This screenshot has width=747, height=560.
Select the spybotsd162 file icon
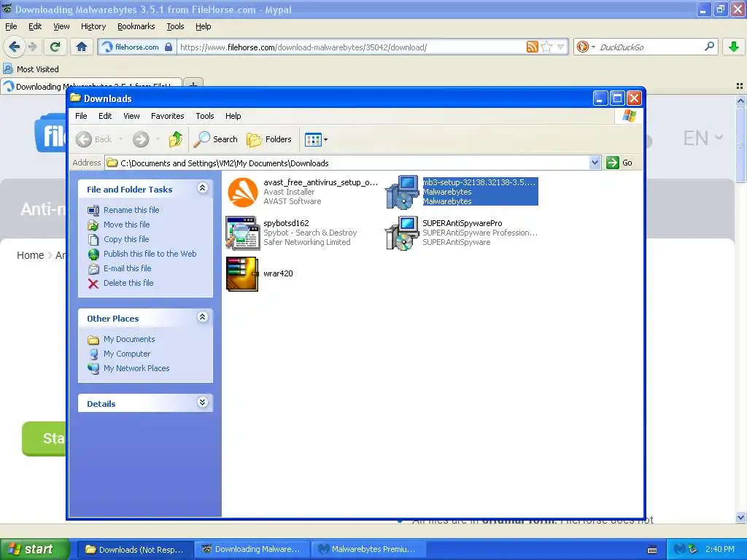242,233
